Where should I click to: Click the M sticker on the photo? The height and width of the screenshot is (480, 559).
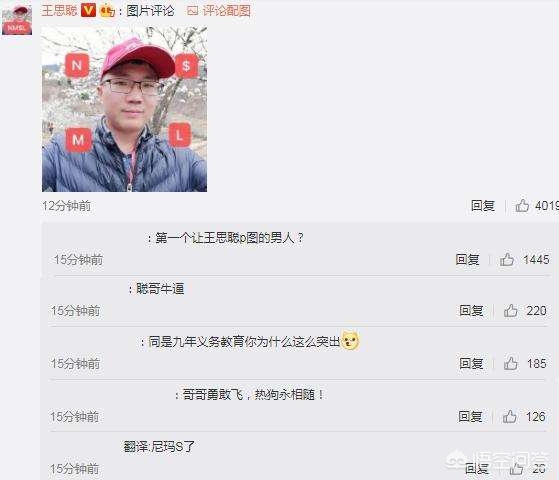point(78,140)
